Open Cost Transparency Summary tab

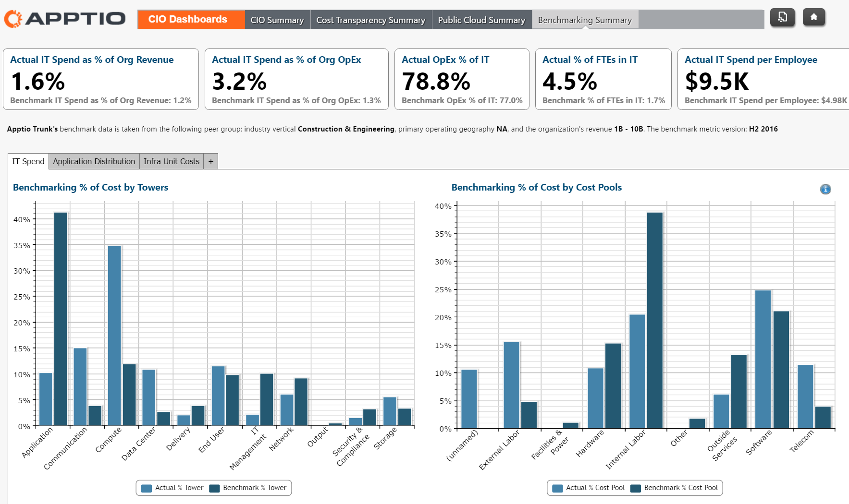(371, 20)
